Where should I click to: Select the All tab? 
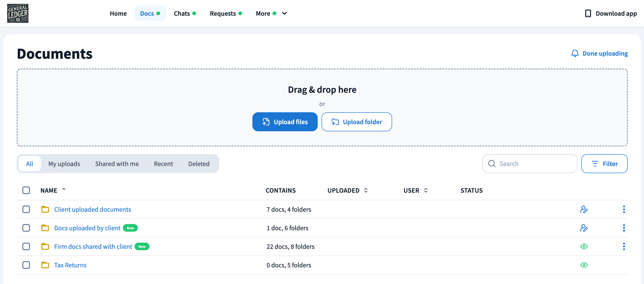pos(29,164)
